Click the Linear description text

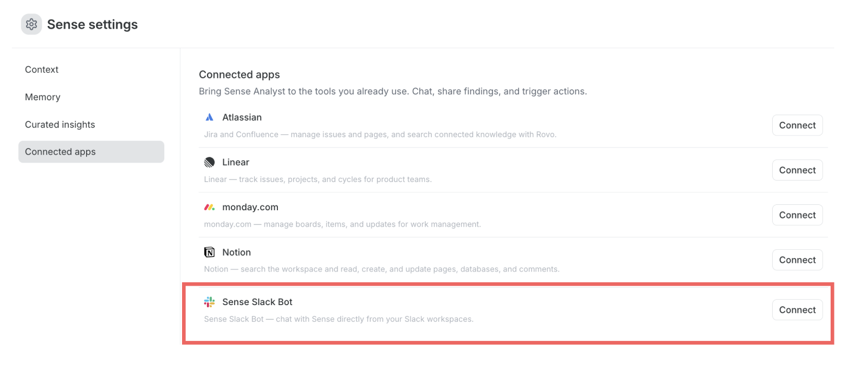coord(318,179)
